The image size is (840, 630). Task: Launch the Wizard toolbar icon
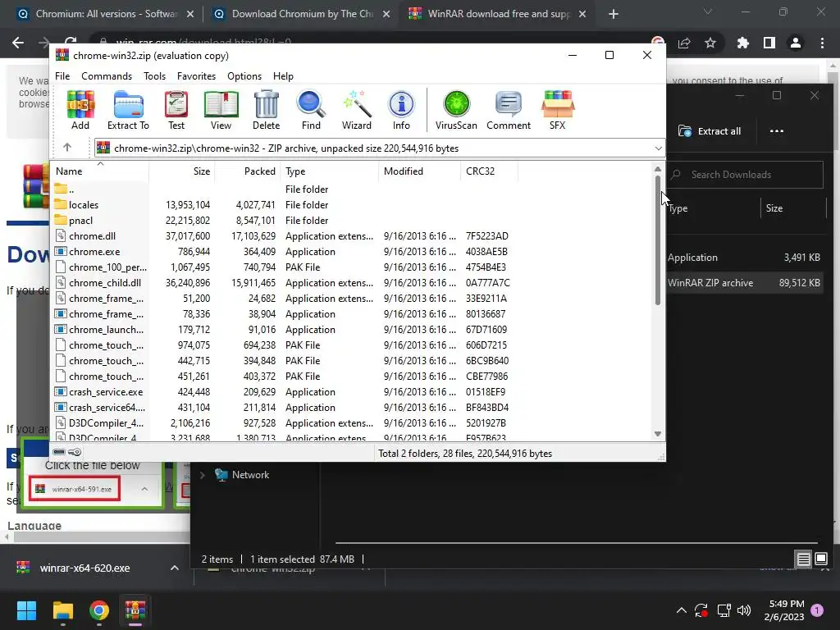(x=356, y=110)
